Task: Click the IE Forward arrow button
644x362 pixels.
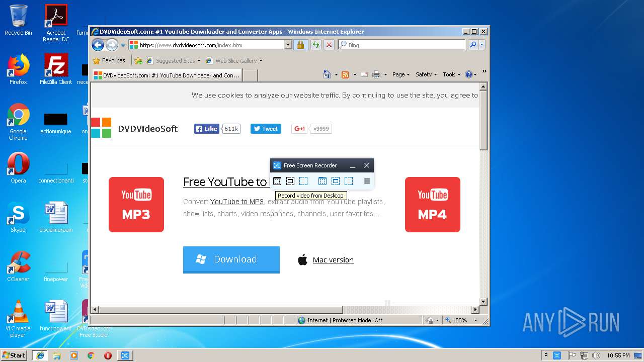Action: pyautogui.click(x=112, y=45)
